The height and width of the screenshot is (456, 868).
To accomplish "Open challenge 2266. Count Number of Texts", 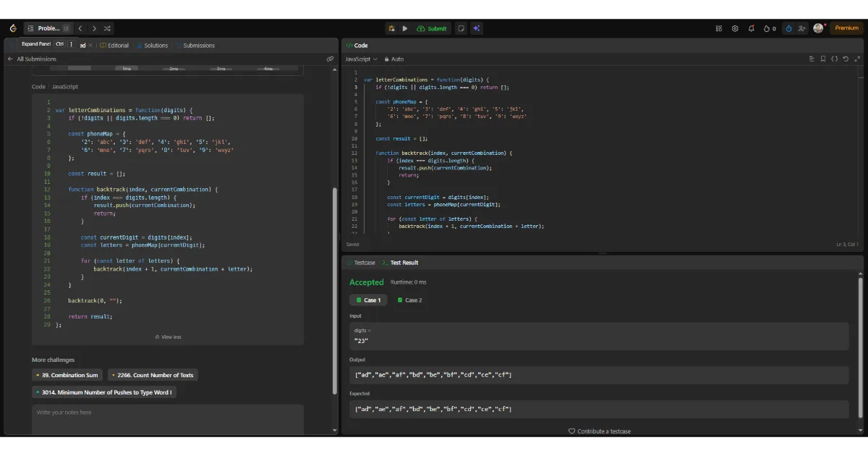I will point(153,375).
